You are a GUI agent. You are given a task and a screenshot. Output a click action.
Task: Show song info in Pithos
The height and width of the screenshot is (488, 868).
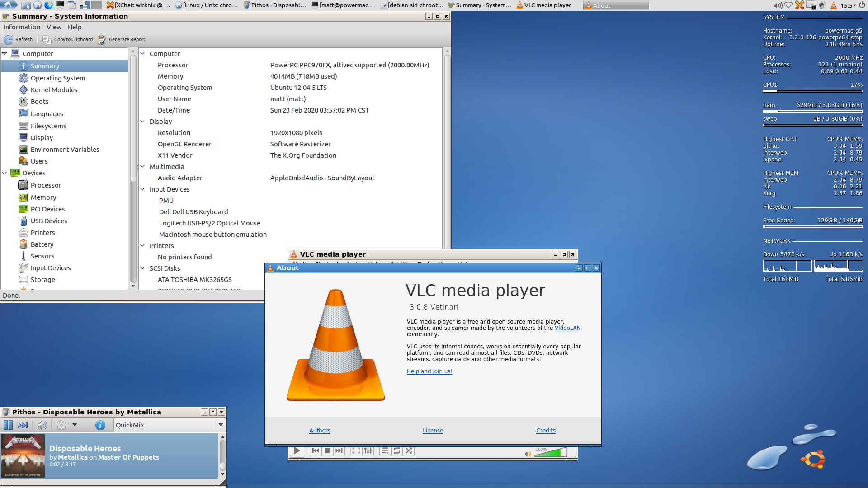tap(100, 425)
